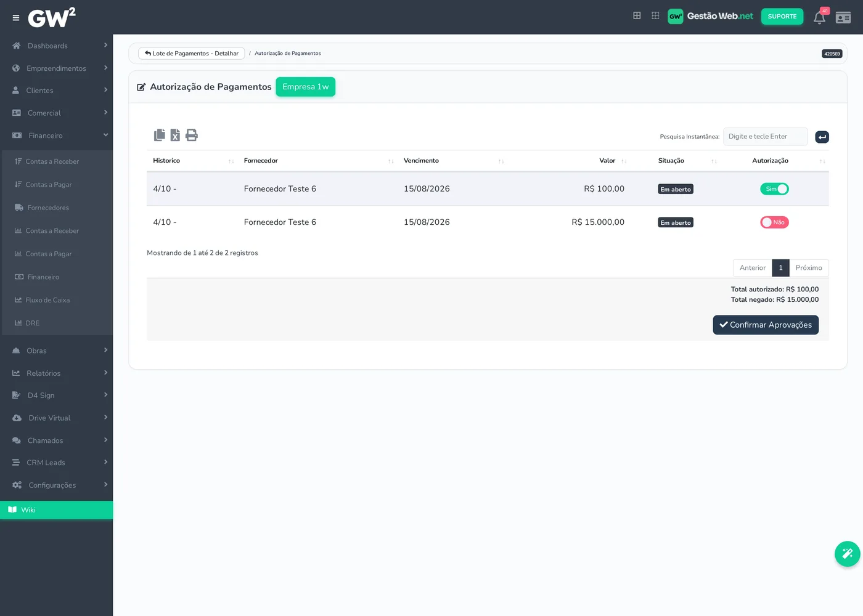The image size is (863, 616).
Task: Click the hamburger menu icon
Action: [16, 18]
